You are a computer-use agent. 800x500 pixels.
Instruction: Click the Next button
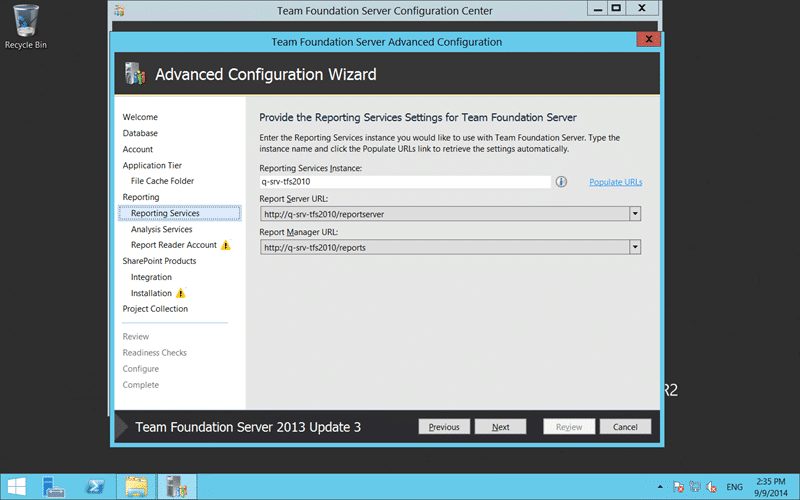[501, 427]
